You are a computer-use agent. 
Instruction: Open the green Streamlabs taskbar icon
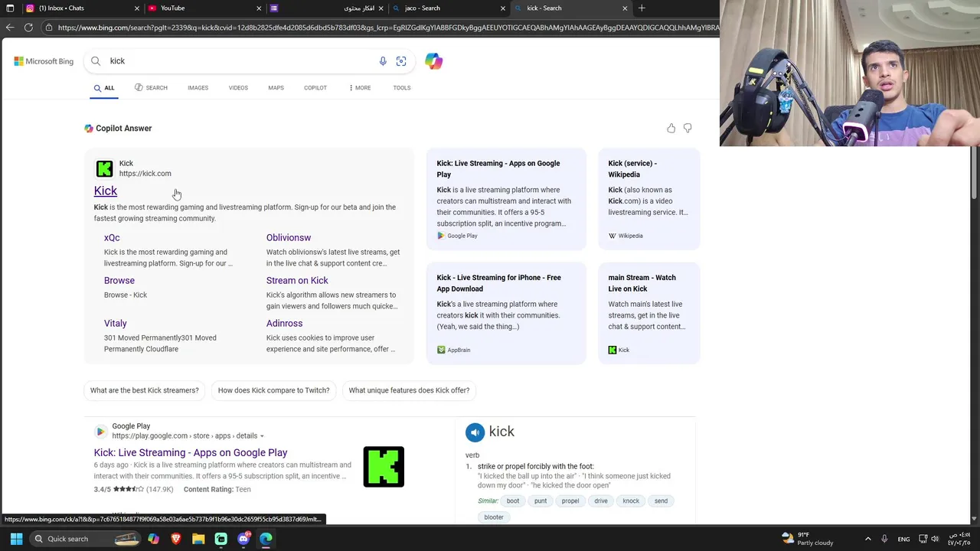[x=221, y=539]
